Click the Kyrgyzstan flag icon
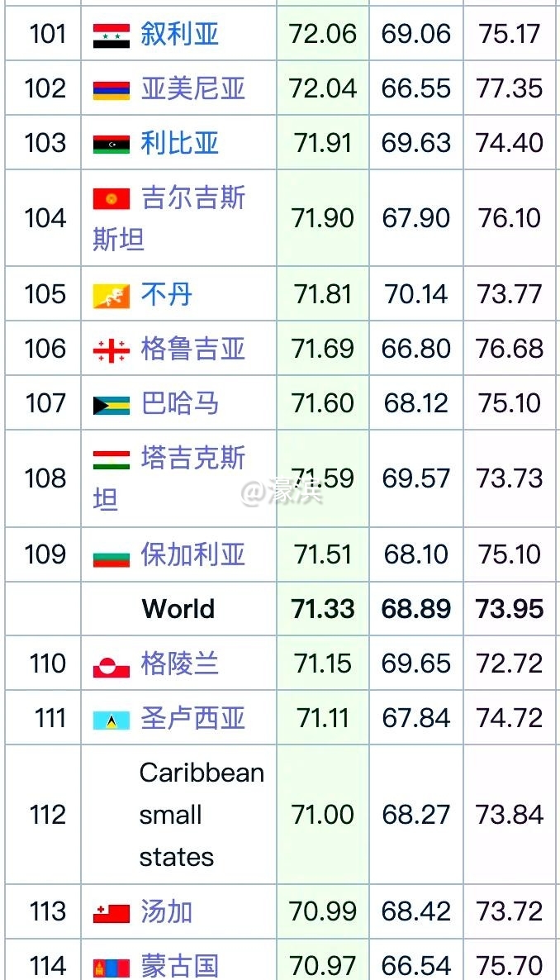The image size is (560, 980). 111,199
